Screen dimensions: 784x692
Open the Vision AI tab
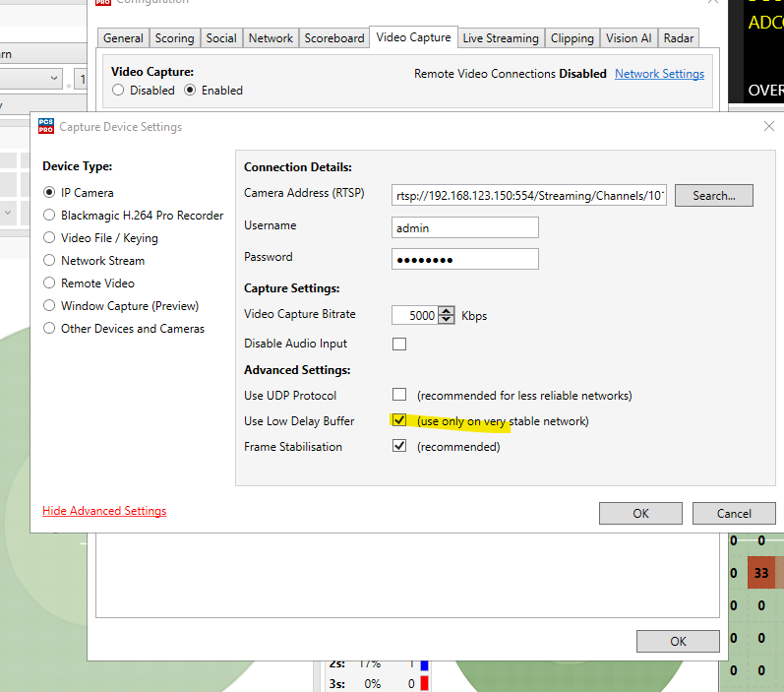[x=628, y=38]
